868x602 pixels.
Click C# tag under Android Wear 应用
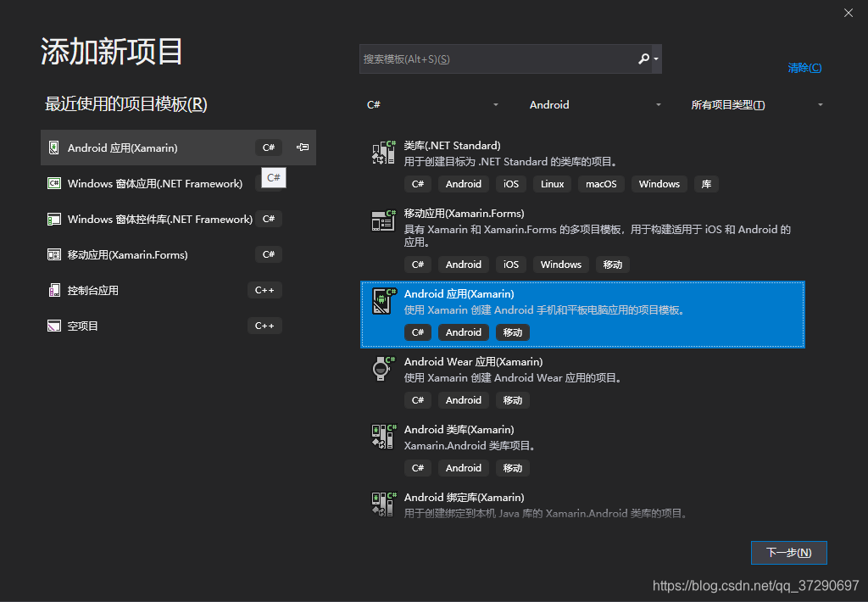click(418, 400)
